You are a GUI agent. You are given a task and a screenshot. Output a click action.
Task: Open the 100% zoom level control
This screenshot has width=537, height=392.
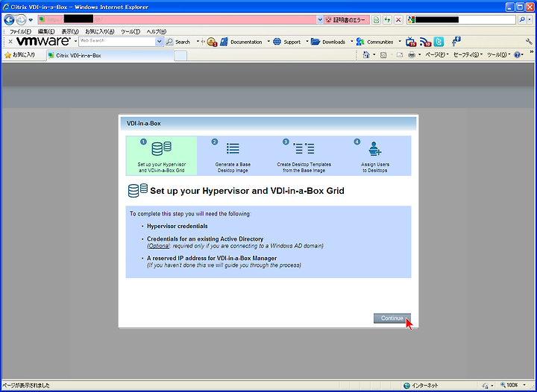point(512,385)
